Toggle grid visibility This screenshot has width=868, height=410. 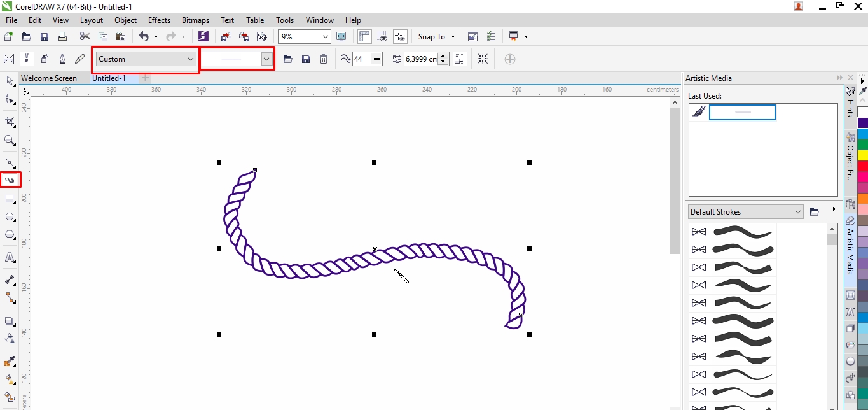[382, 37]
